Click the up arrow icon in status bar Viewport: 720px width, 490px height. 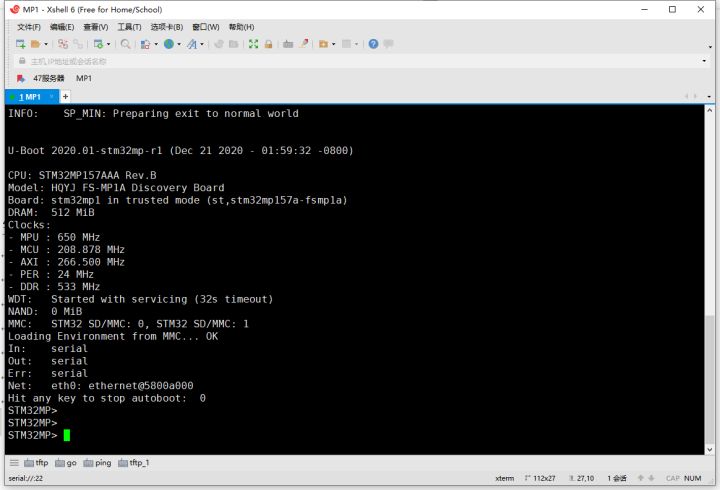coord(641,478)
